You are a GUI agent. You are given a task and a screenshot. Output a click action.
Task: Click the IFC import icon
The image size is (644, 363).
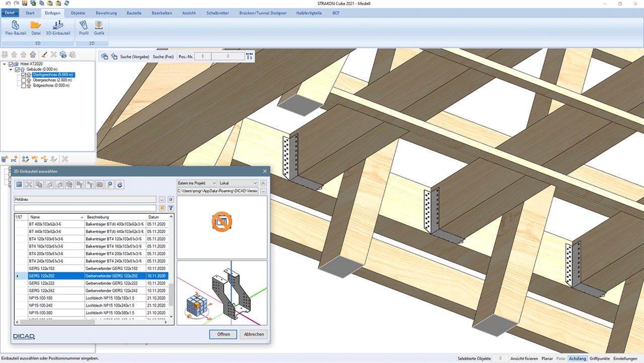click(14, 159)
